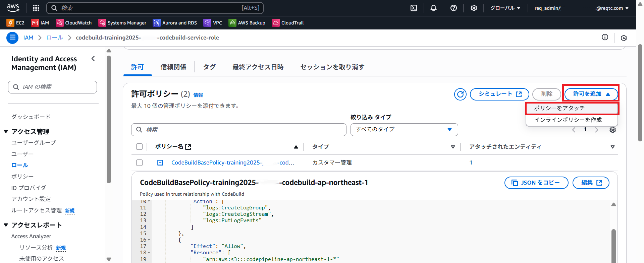
Task: Go to next page of policies
Action: 596,130
